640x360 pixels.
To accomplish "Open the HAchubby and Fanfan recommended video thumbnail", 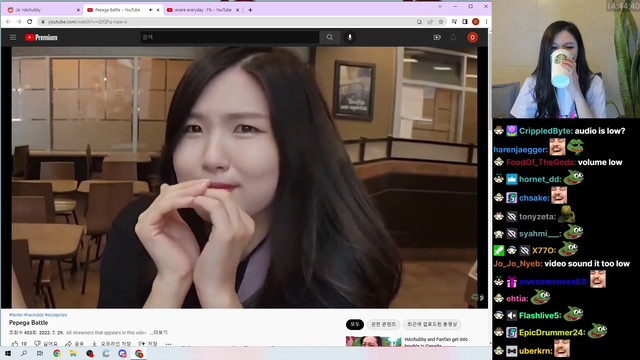I will point(373,342).
